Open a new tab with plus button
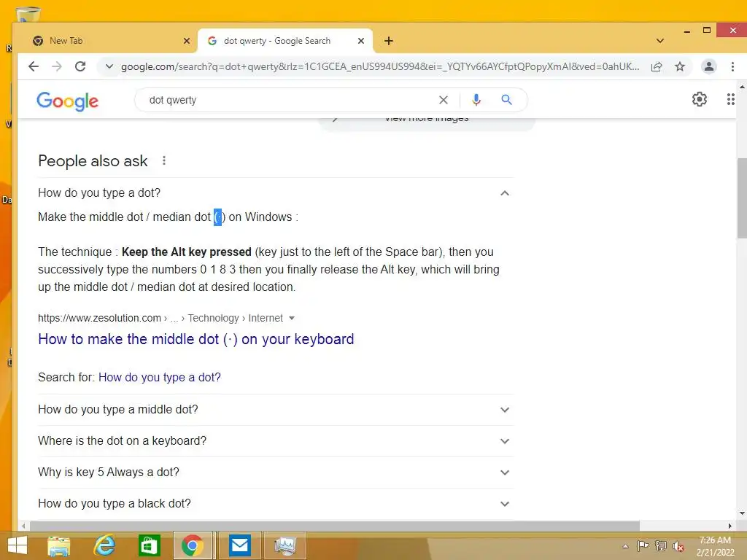Viewport: 747px width, 560px height. pos(389,41)
